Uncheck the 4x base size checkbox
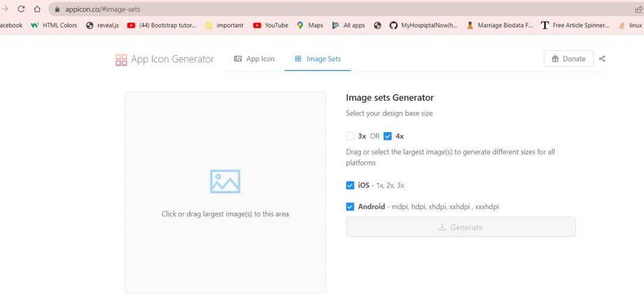The height and width of the screenshot is (305, 644). [x=388, y=136]
